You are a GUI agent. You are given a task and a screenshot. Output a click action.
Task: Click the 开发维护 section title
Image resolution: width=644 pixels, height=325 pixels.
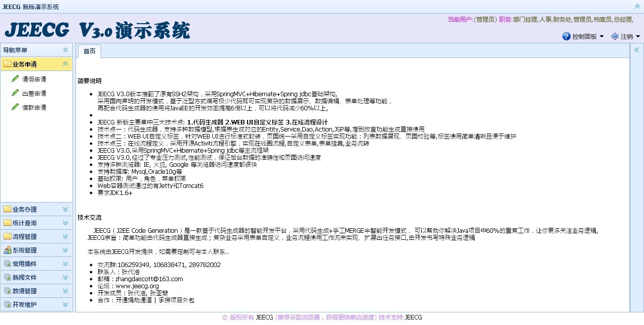25,304
